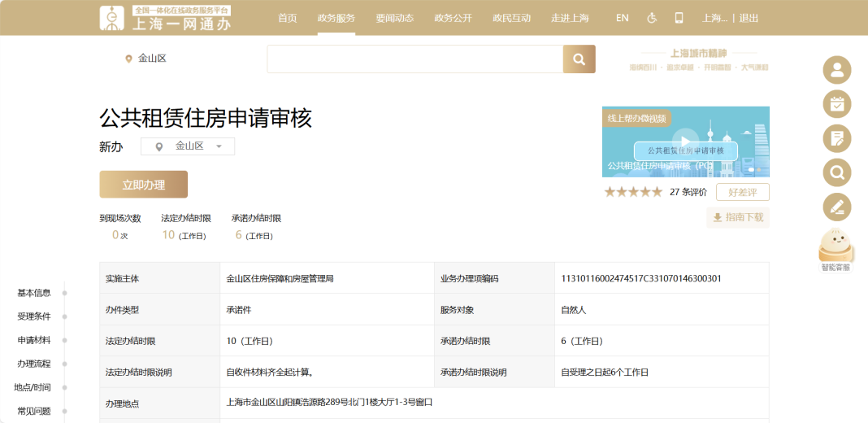The width and height of the screenshot is (868, 423).
Task: Expand the 金山区 district dropdown
Action: pos(188,146)
